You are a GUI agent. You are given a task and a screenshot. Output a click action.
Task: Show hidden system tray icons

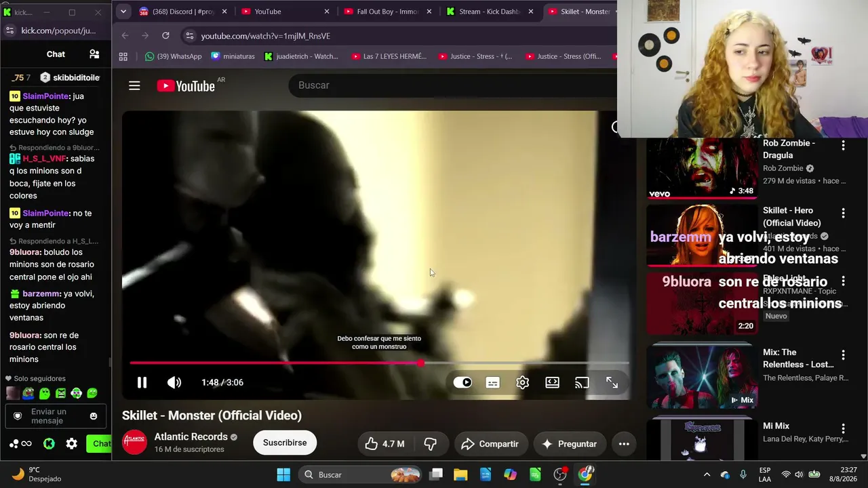pos(707,474)
